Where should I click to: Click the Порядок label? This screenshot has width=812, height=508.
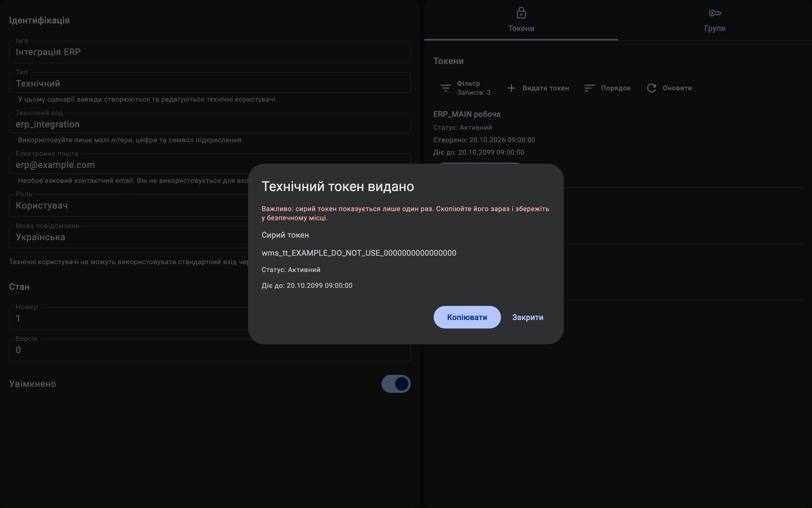[616, 88]
